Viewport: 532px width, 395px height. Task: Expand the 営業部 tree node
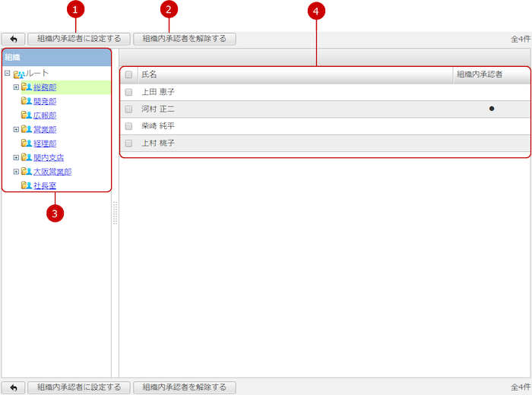click(16, 129)
